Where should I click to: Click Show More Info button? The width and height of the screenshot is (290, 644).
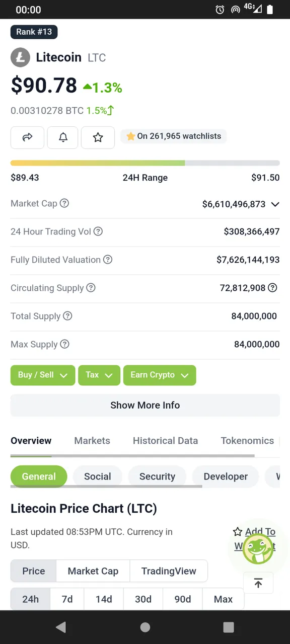point(145,405)
